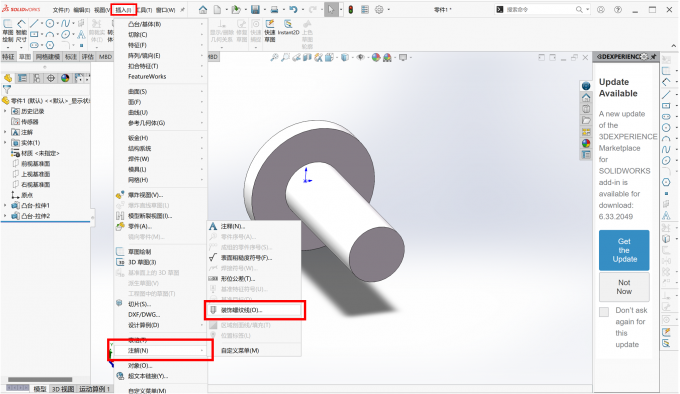Click the Undo arrow icon
Screen dimensions: 680x394
click(293, 9)
